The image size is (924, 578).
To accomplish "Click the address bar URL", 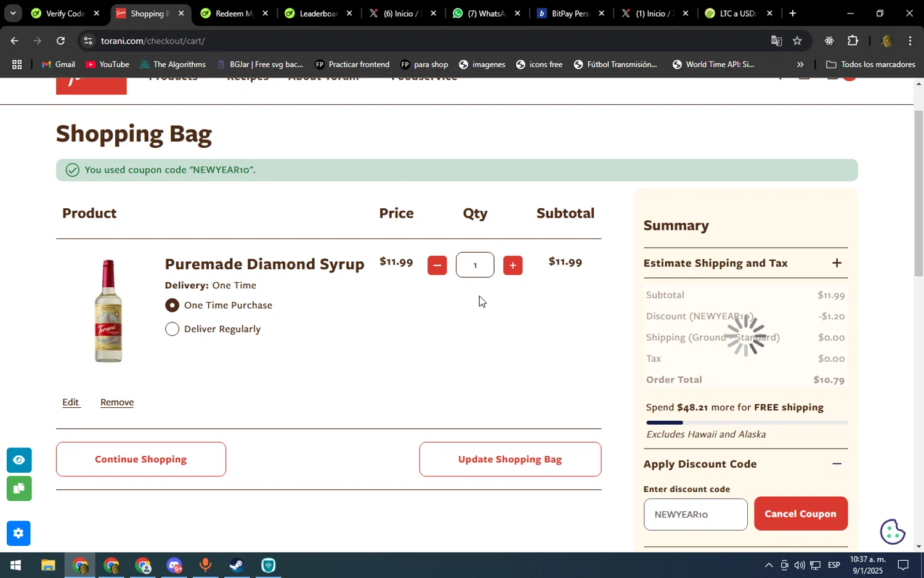I will pyautogui.click(x=153, y=41).
